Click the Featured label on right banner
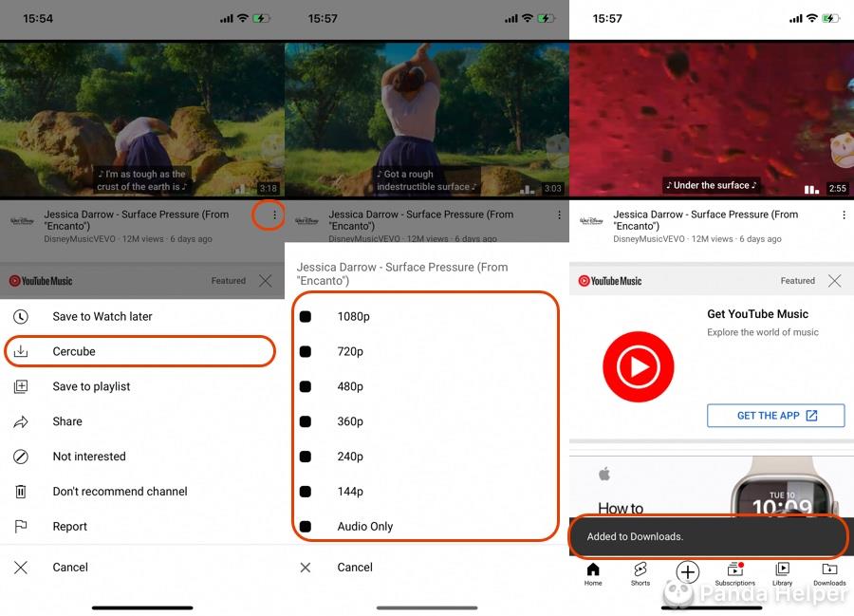The width and height of the screenshot is (854, 616). tap(797, 281)
